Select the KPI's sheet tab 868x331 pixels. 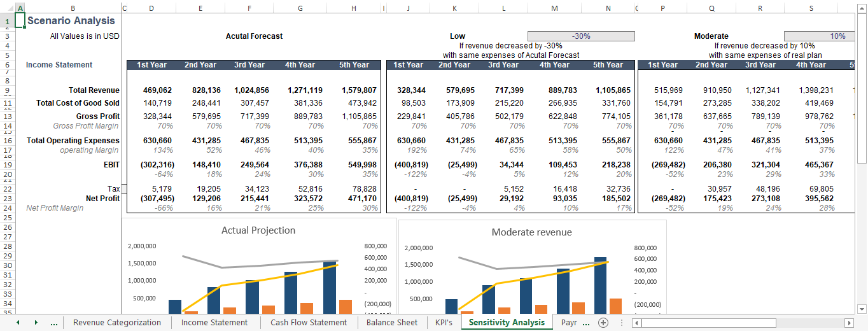point(444,323)
